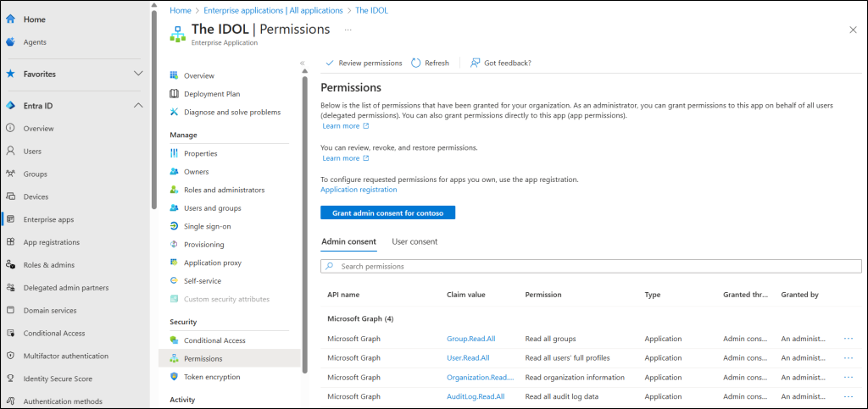The width and height of the screenshot is (868, 409).
Task: Open Diagnose and solve problems icon
Action: 174,112
